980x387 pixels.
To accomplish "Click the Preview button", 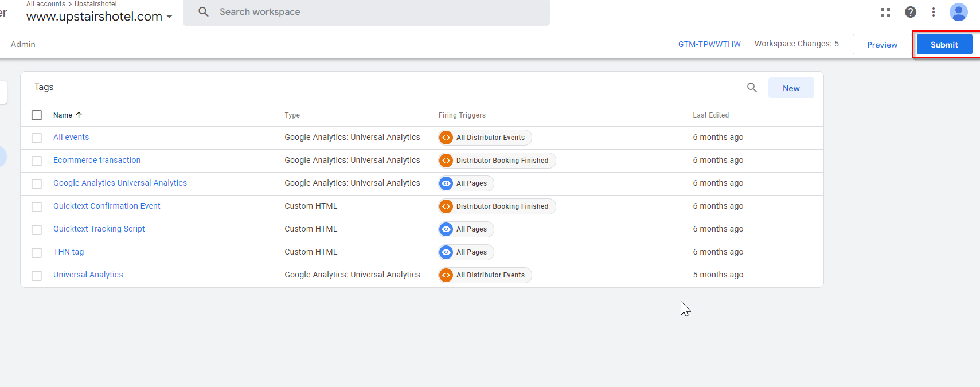I will pyautogui.click(x=882, y=45).
